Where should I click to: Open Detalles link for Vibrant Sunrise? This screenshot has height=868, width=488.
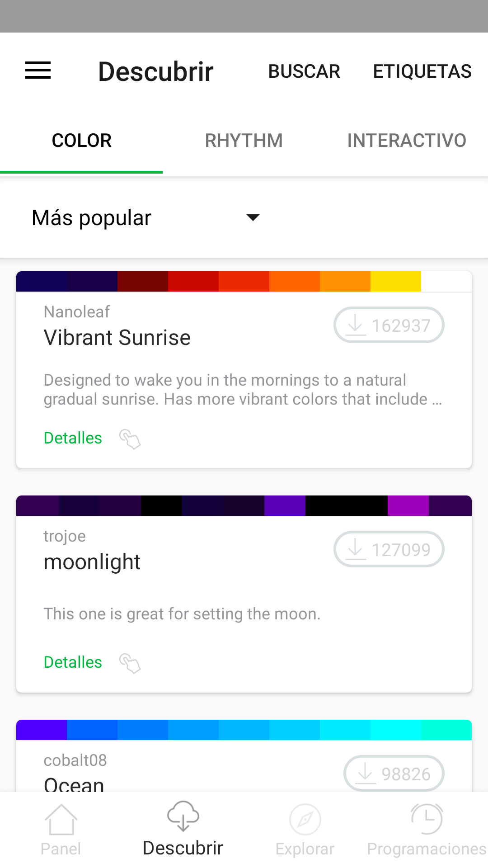click(73, 438)
